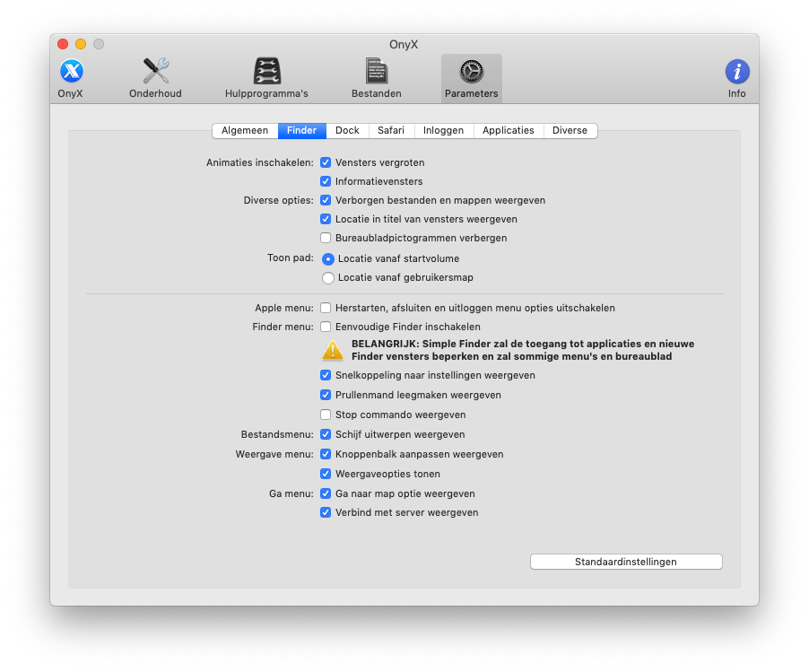Toggle Vensters vergroten checkbox
809x672 pixels.
coord(326,162)
